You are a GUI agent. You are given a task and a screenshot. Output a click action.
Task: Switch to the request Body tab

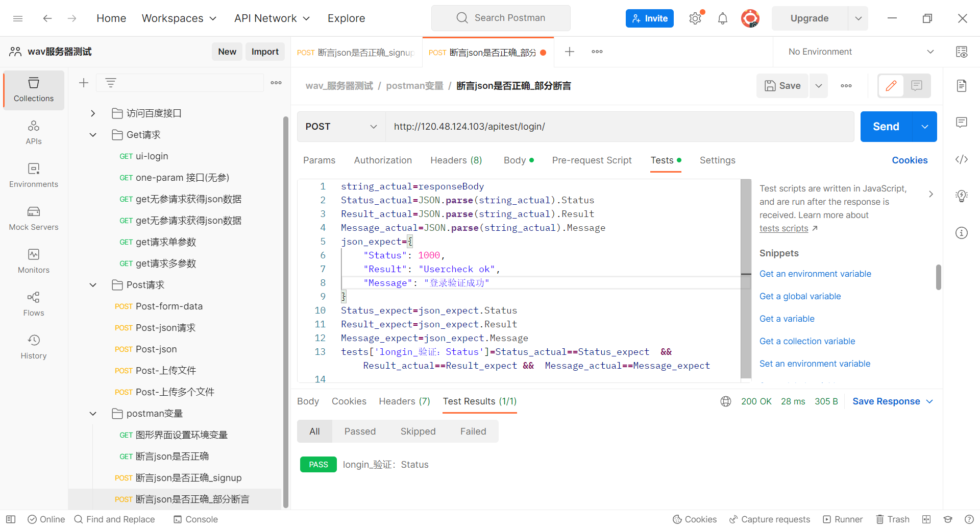point(519,160)
